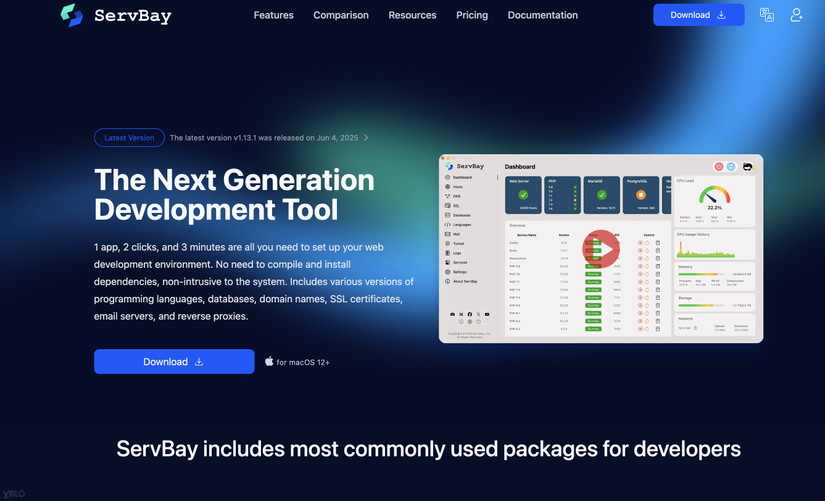Open the language translation icon
Image resolution: width=825 pixels, height=501 pixels.
[767, 15]
